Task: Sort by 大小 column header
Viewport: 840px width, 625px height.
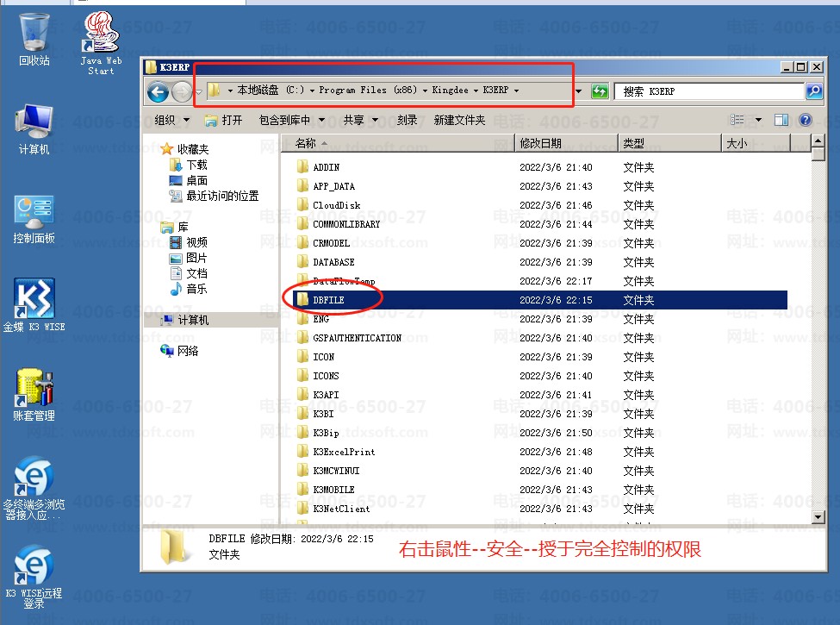Action: (x=756, y=143)
